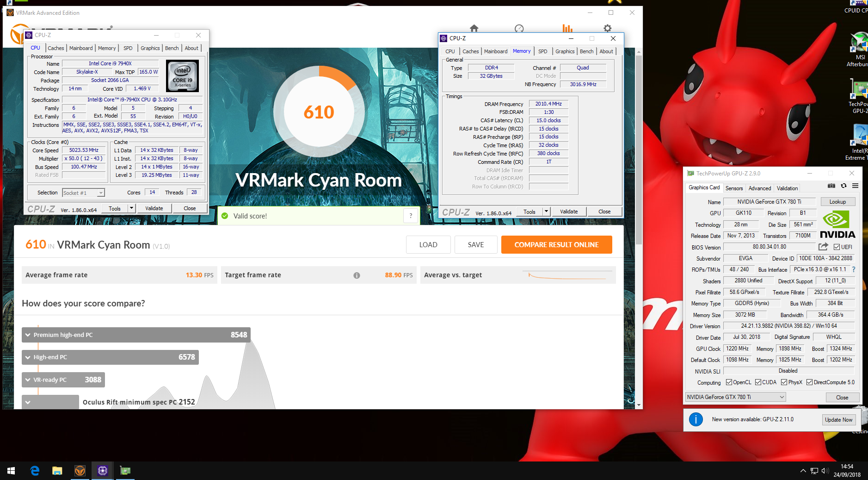
Task: Expand High-end PC comparison row
Action: click(x=110, y=357)
